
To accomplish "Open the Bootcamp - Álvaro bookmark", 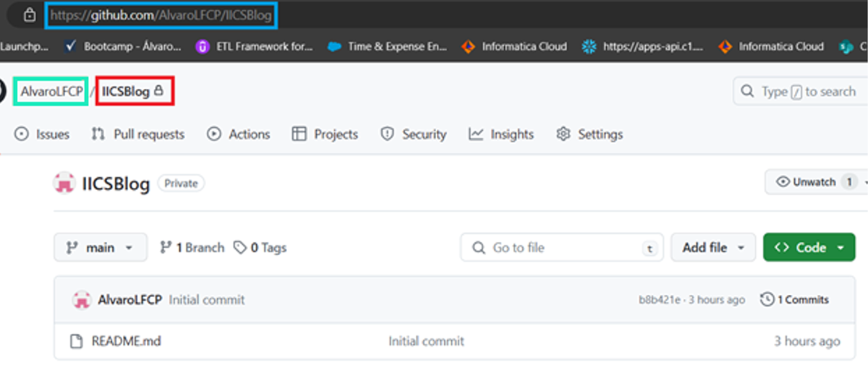I will tap(123, 46).
